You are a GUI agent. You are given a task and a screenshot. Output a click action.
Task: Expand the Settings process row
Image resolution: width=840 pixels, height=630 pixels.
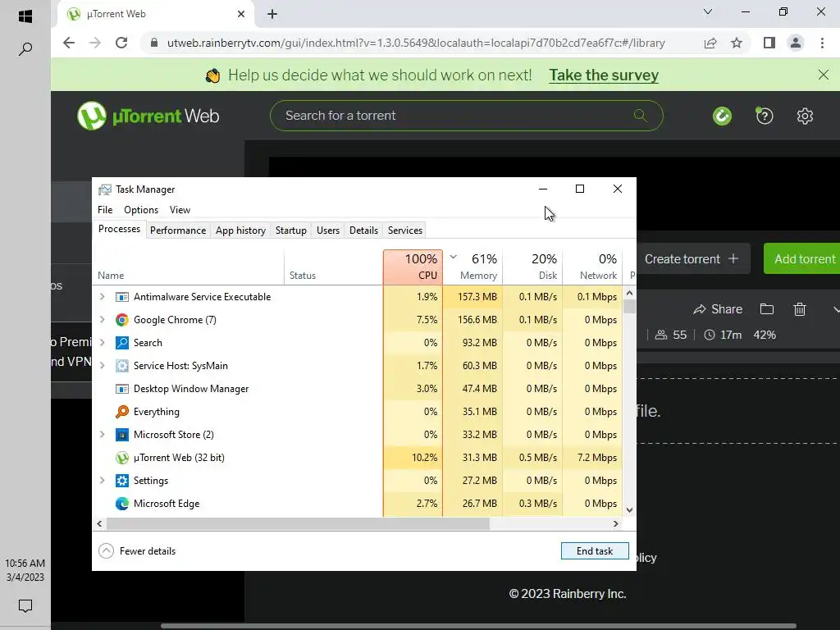click(102, 481)
